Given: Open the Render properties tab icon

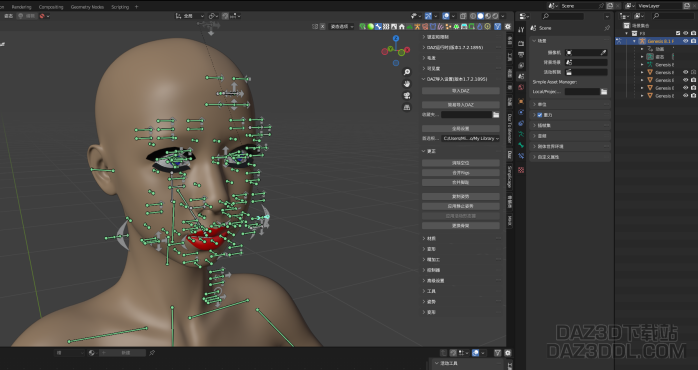Looking at the screenshot, I should click(521, 43).
